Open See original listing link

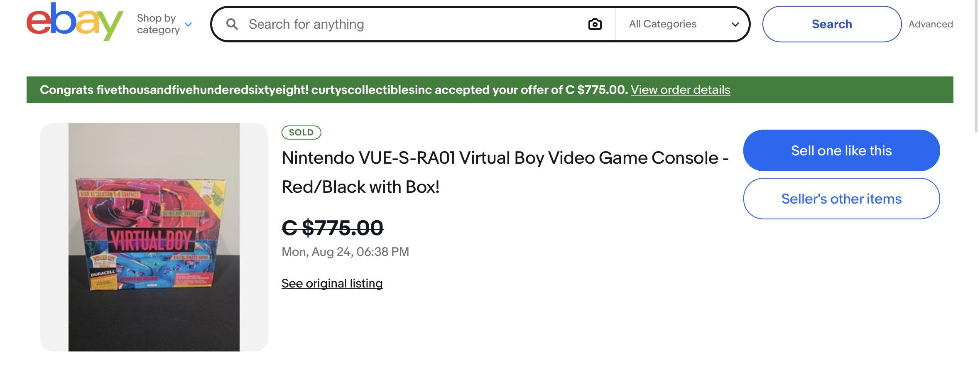tap(332, 283)
